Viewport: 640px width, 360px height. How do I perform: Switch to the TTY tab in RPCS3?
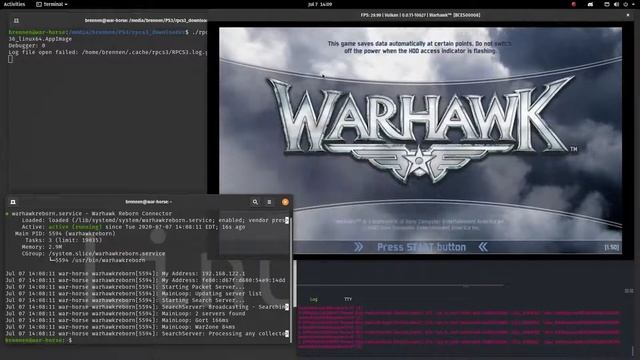tap(348, 299)
